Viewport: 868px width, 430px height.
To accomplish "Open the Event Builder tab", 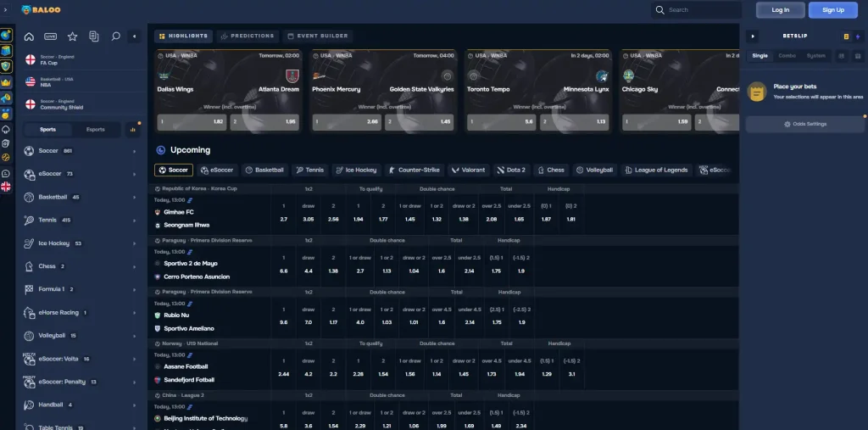I will click(x=318, y=36).
